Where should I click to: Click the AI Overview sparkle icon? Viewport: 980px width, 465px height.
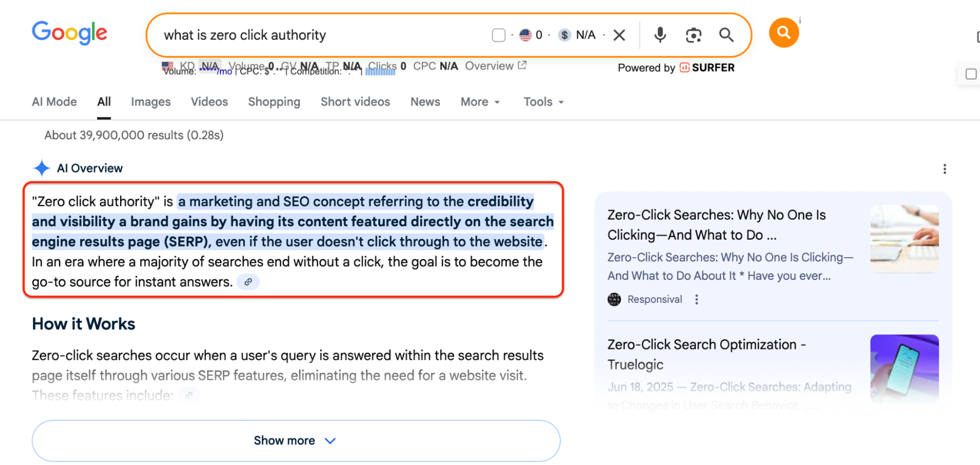point(42,168)
